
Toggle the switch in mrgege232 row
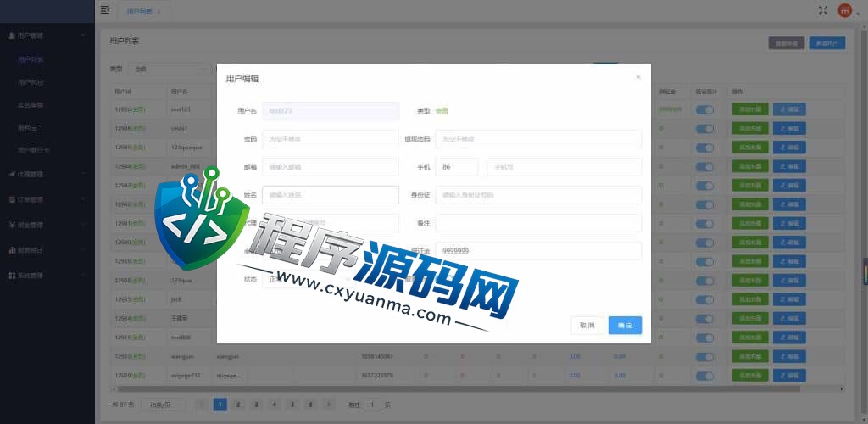click(x=704, y=376)
